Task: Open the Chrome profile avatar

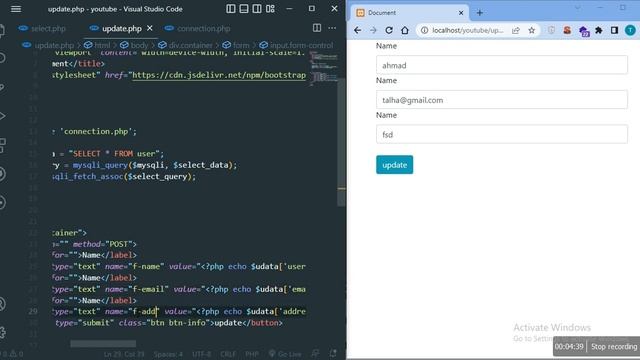Action: [630, 30]
